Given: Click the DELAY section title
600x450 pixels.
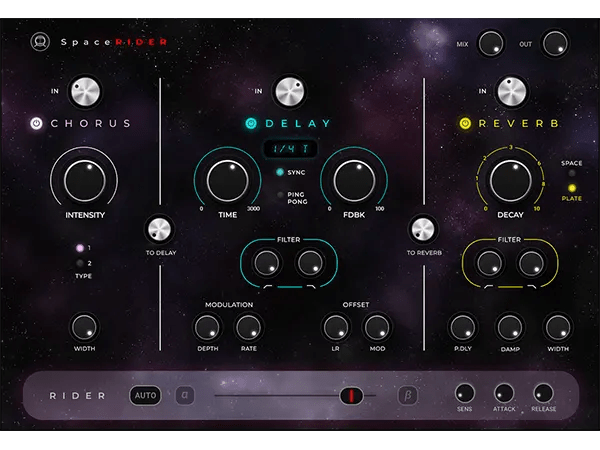Looking at the screenshot, I should click(x=298, y=123).
